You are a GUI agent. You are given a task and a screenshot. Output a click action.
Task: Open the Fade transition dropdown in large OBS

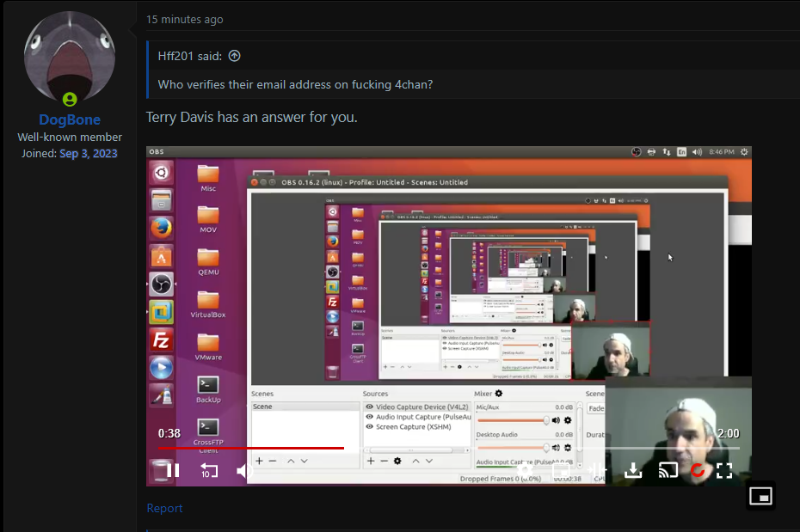pos(595,408)
